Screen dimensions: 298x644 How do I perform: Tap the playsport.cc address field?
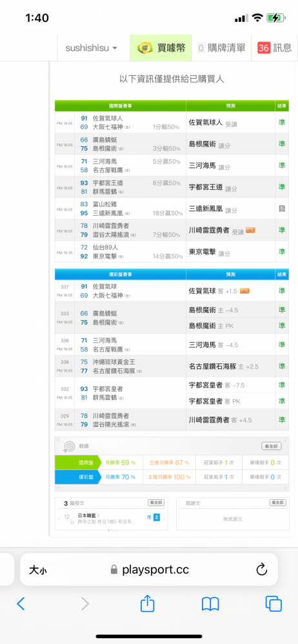(x=148, y=569)
